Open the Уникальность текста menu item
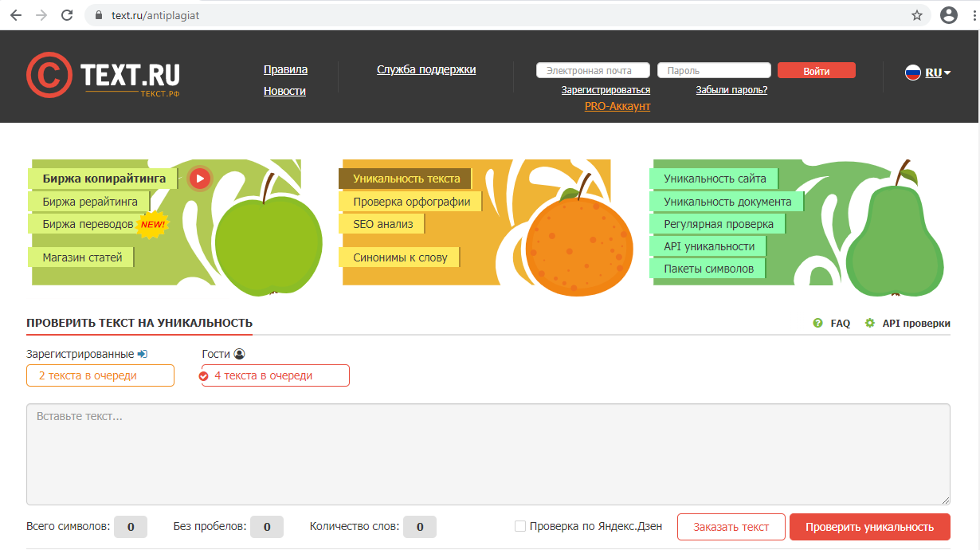 [406, 179]
